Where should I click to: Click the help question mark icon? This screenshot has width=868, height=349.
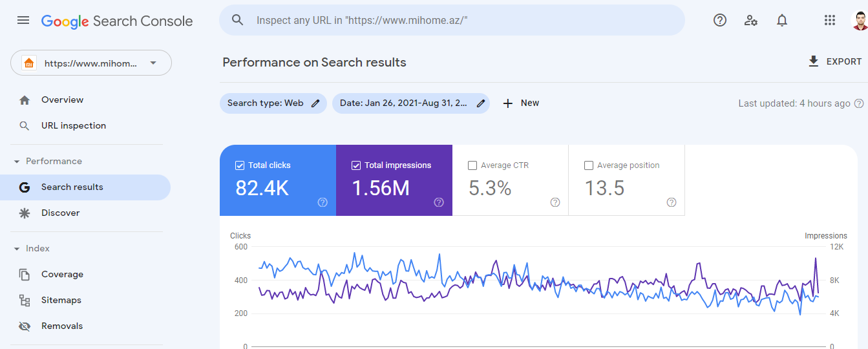coord(720,20)
